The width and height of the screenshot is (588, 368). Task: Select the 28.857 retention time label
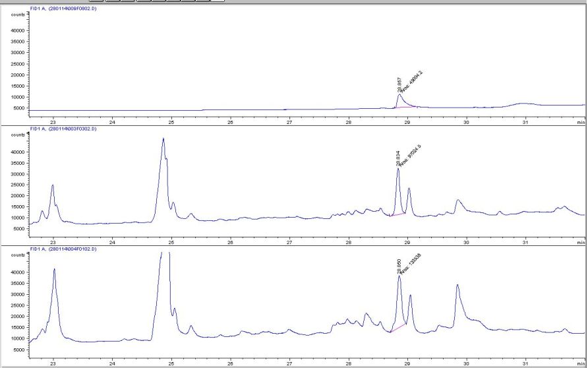coord(399,86)
